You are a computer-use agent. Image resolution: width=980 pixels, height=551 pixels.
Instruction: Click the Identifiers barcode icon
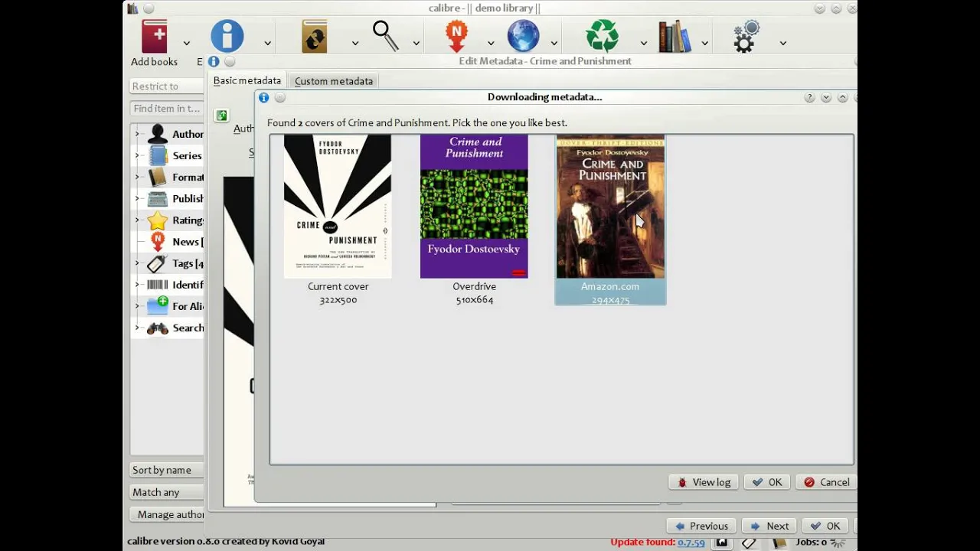pos(158,285)
